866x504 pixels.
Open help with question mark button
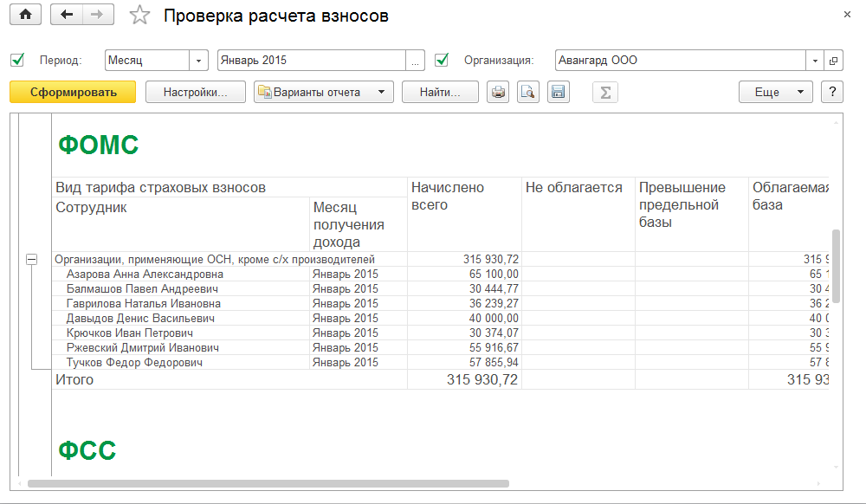point(831,93)
